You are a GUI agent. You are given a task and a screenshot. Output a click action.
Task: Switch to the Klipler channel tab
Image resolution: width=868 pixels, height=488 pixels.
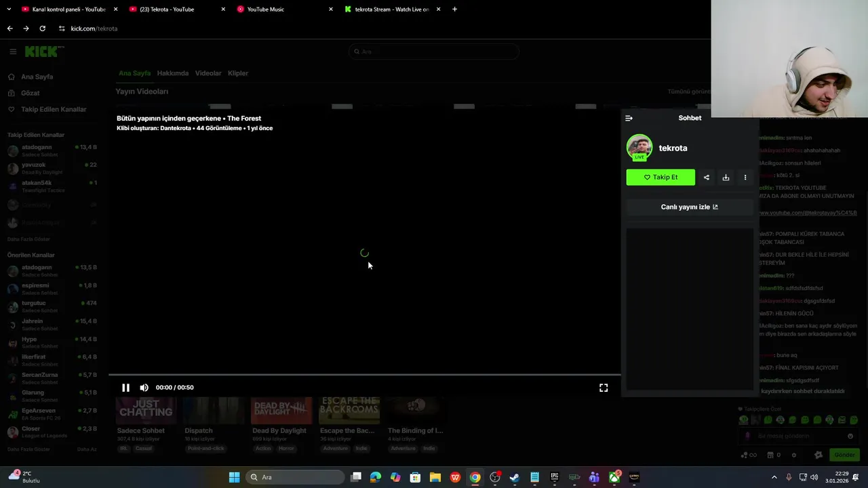[238, 73]
